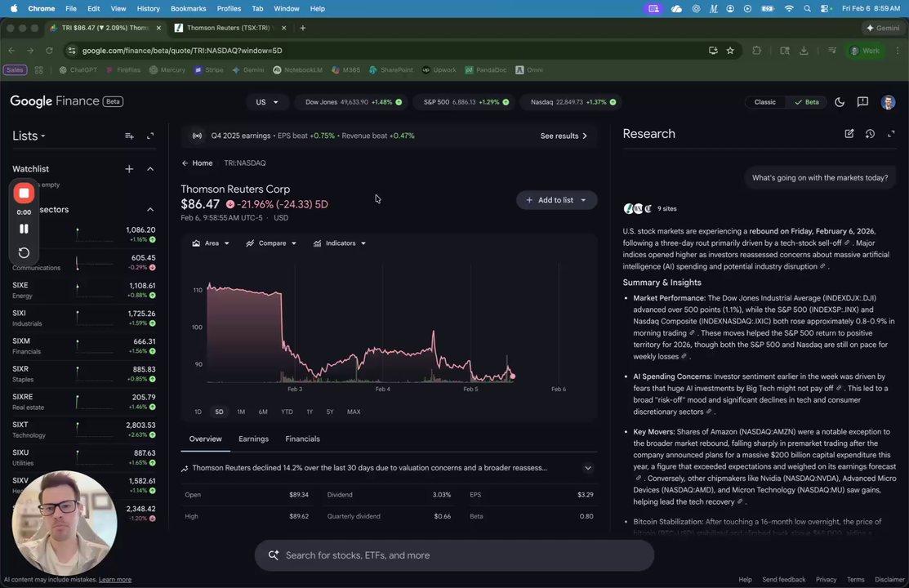Expand the Thomson Reuters decline summary
This screenshot has width=909, height=588.
pos(588,468)
